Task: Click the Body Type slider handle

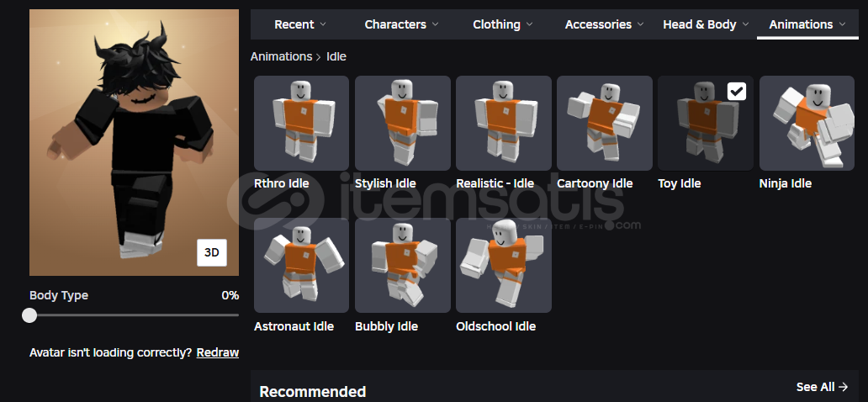Action: click(x=29, y=315)
